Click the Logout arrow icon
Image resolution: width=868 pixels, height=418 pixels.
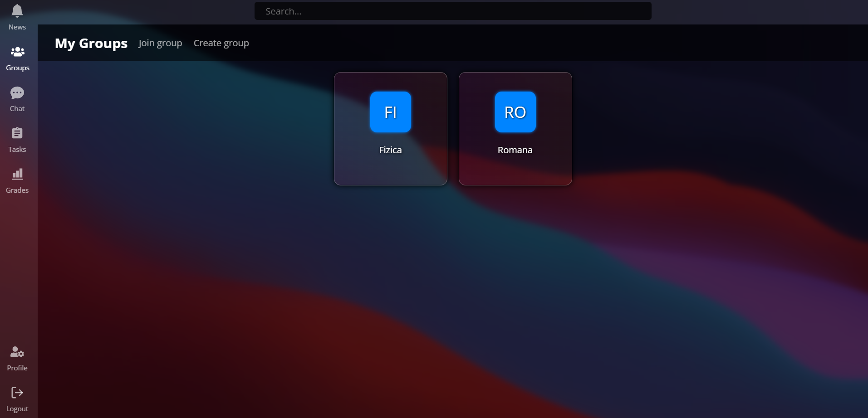[x=17, y=393]
